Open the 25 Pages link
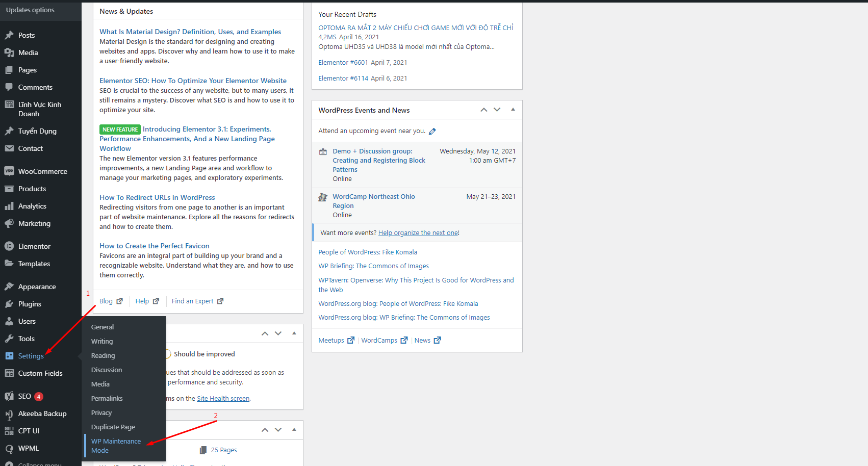The image size is (868, 466). [x=224, y=450]
